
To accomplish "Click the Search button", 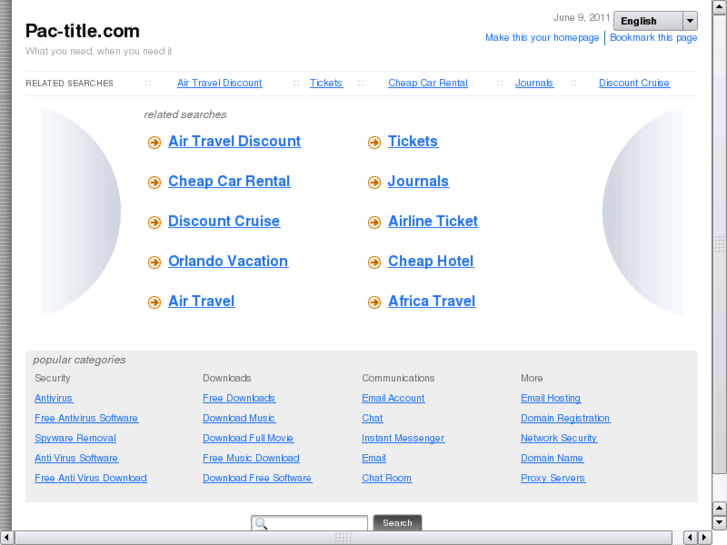I will (x=397, y=523).
